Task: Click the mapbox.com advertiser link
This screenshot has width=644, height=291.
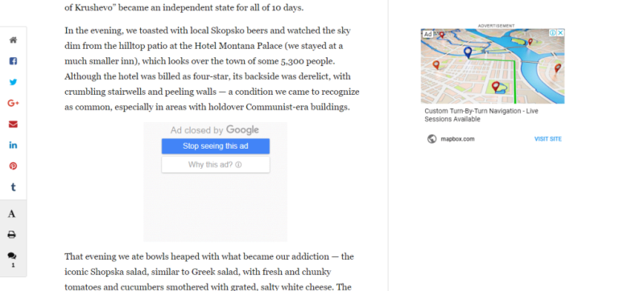Action: tap(457, 139)
